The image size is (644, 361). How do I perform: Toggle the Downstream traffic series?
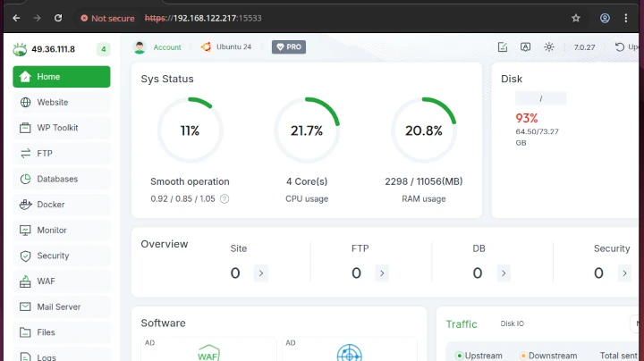(548, 356)
